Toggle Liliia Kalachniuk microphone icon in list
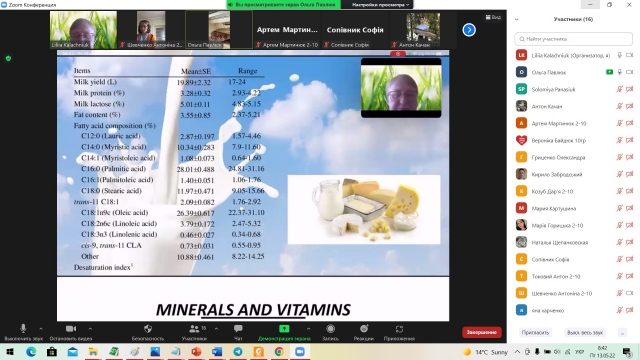Screen dimensions: 640x360 [620, 55]
